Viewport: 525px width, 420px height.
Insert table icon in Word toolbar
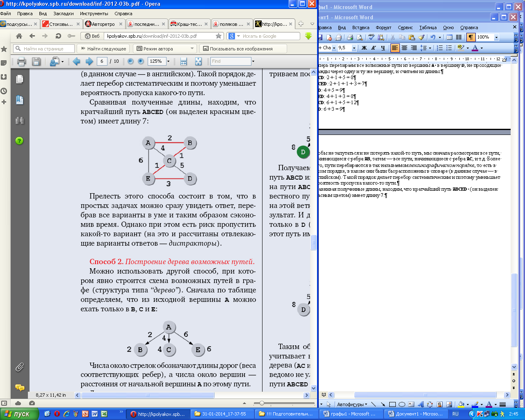(450, 37)
